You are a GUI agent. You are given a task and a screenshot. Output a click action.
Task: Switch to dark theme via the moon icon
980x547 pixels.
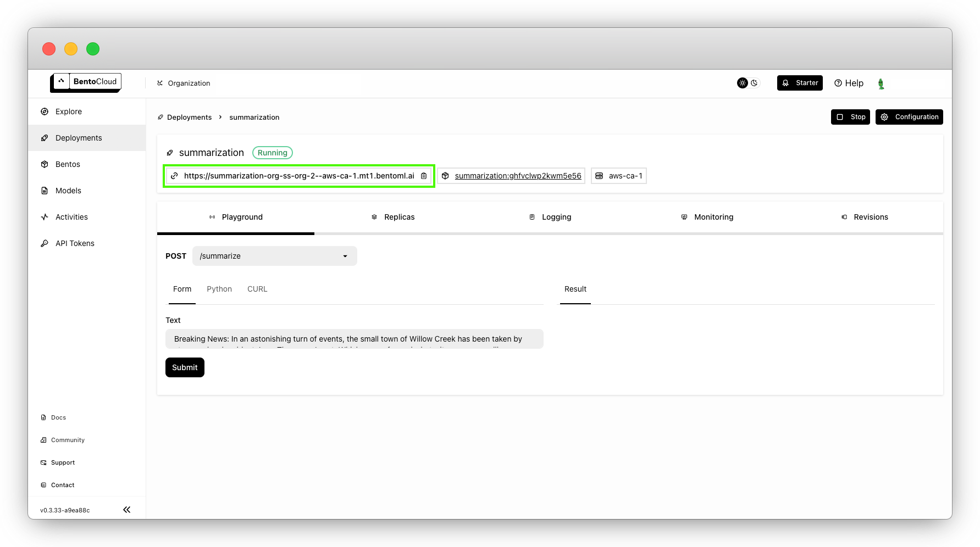(x=754, y=83)
